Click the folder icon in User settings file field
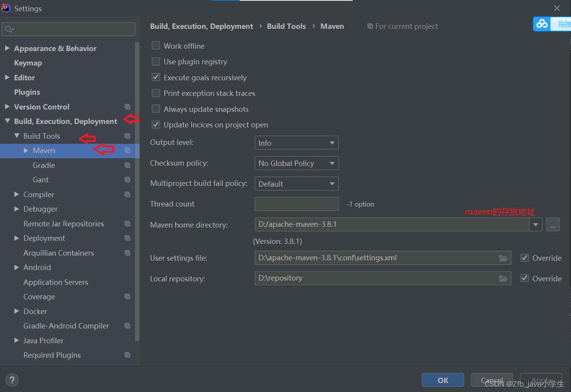571x392 pixels. coord(503,258)
